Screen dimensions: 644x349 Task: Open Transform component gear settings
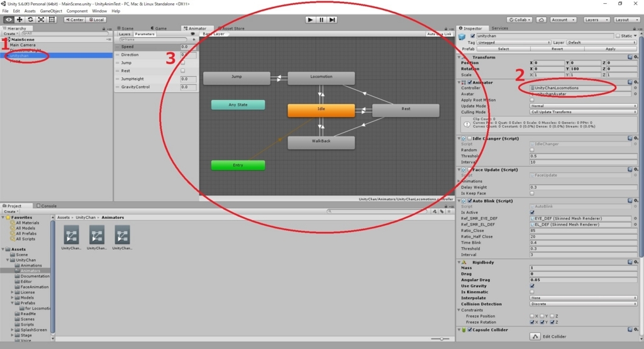click(x=636, y=57)
